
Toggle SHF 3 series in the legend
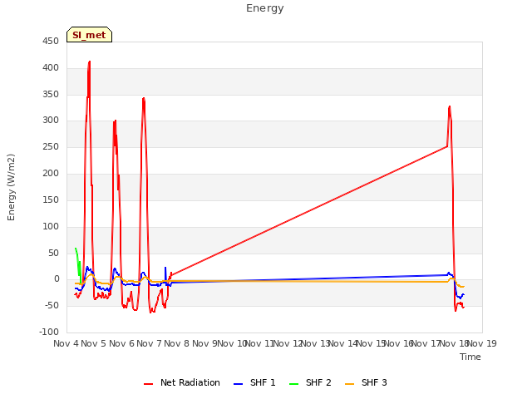(366, 382)
